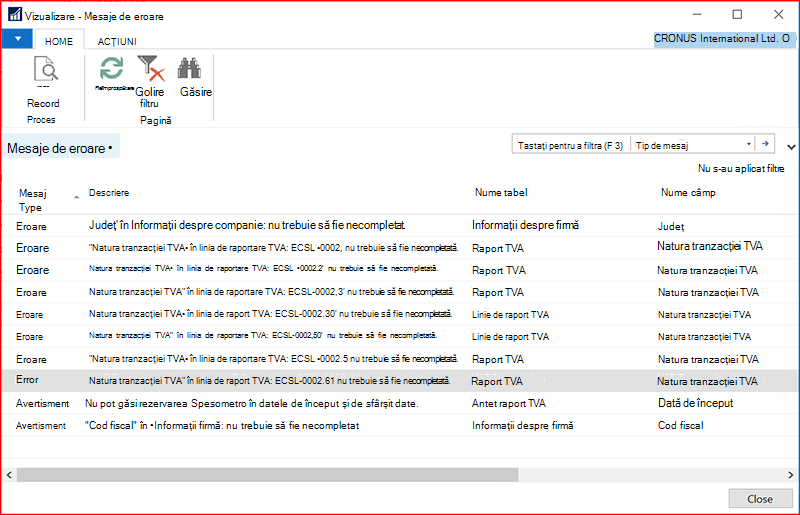The width and height of the screenshot is (800, 515).
Task: Click the Antet raport TVA cell
Action: click(x=509, y=404)
